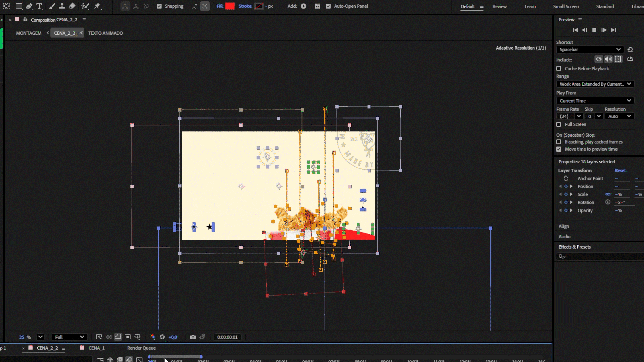The height and width of the screenshot is (362, 644).
Task: Open the Shortcut Spacebar dropdown
Action: [590, 49]
